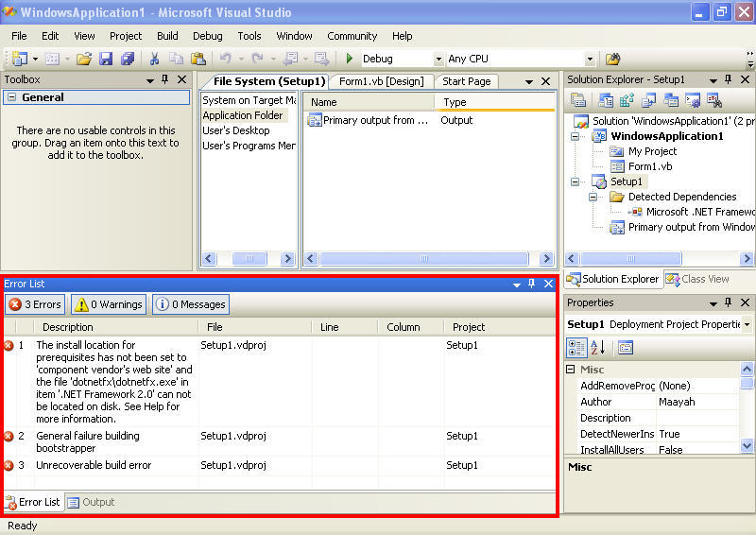Switch to the Output tab
The image size is (756, 535).
tap(92, 502)
